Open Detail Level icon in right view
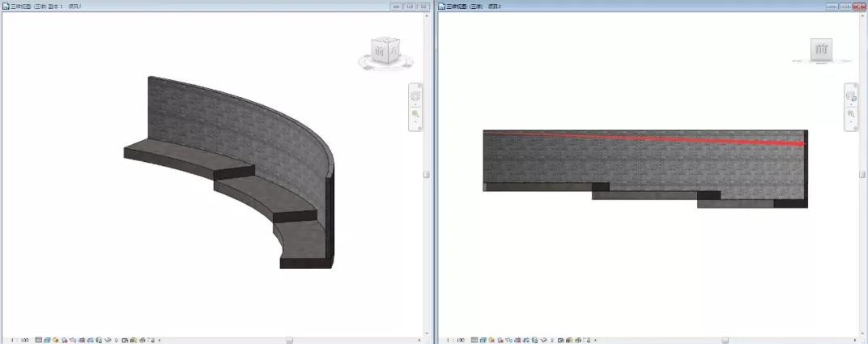Screen dimensions: 868x344 click(474, 340)
